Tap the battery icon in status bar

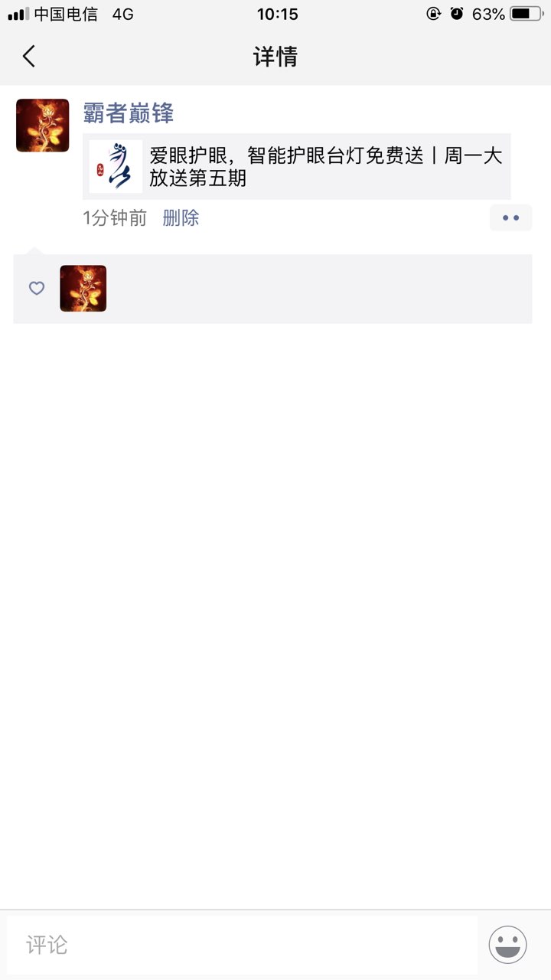tap(527, 14)
